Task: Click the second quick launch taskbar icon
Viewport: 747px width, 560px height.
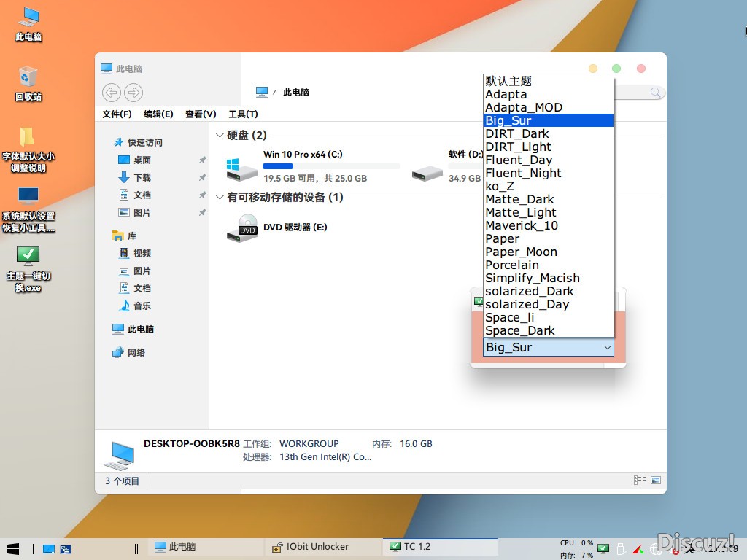Action: coord(66,548)
